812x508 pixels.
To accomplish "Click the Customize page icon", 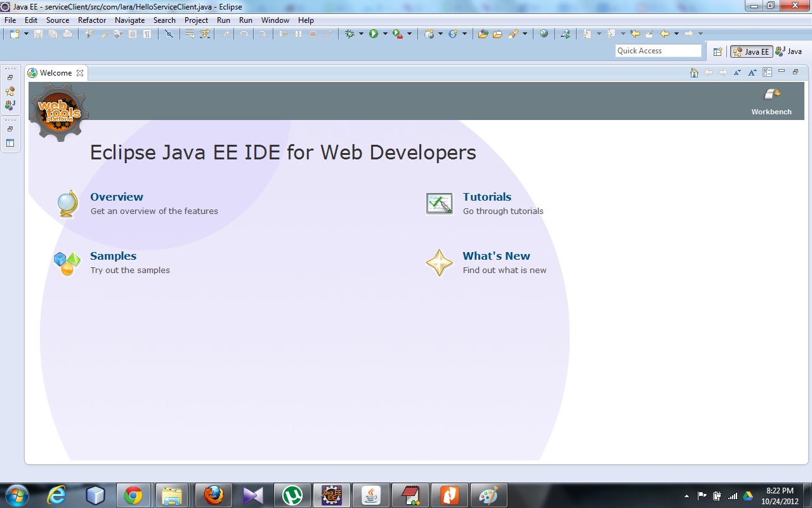I will [767, 72].
